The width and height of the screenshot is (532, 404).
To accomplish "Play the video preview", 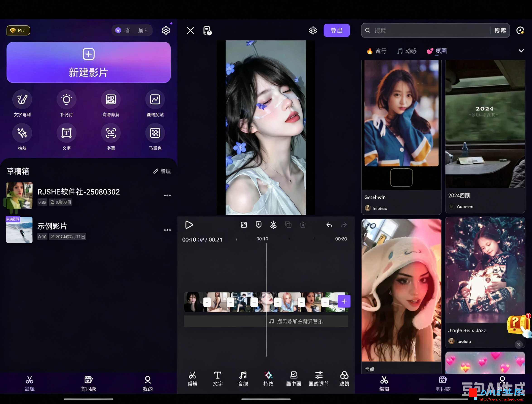I will tap(189, 225).
